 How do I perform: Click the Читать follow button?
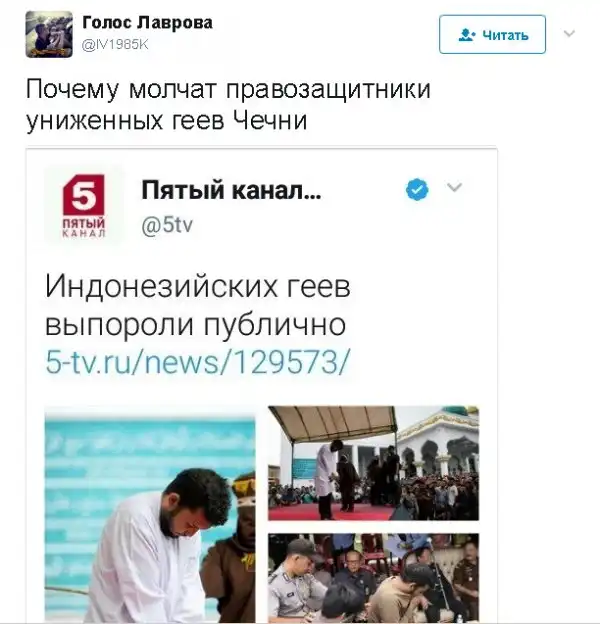(492, 35)
